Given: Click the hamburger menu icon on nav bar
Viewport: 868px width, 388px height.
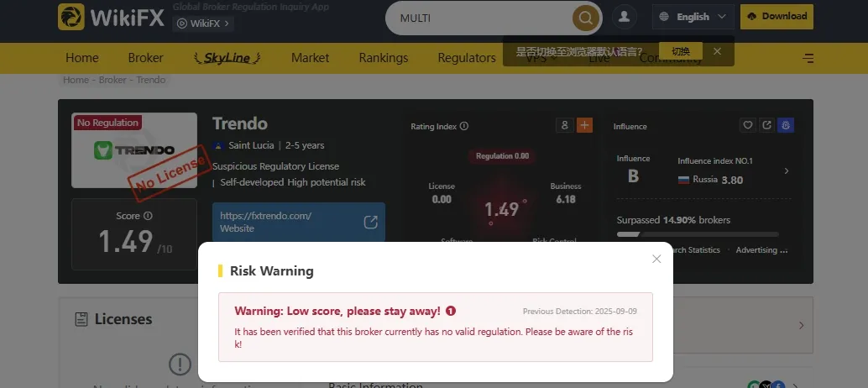Looking at the screenshot, I should point(808,58).
